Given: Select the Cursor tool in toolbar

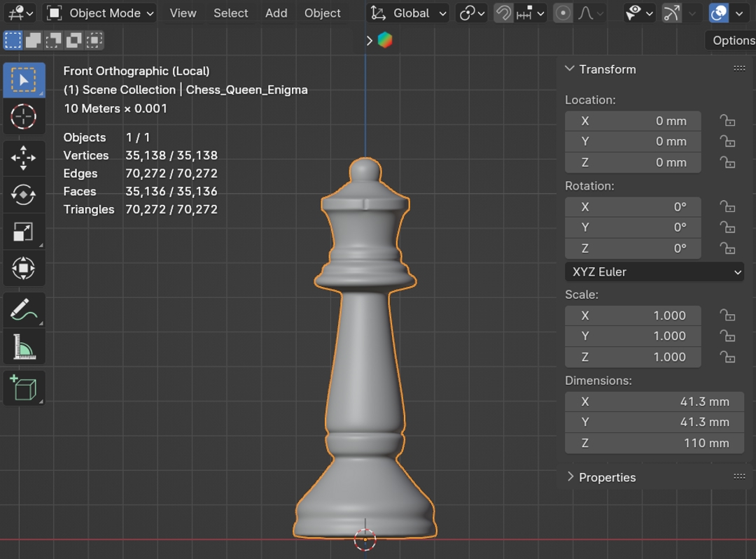Looking at the screenshot, I should tap(24, 116).
